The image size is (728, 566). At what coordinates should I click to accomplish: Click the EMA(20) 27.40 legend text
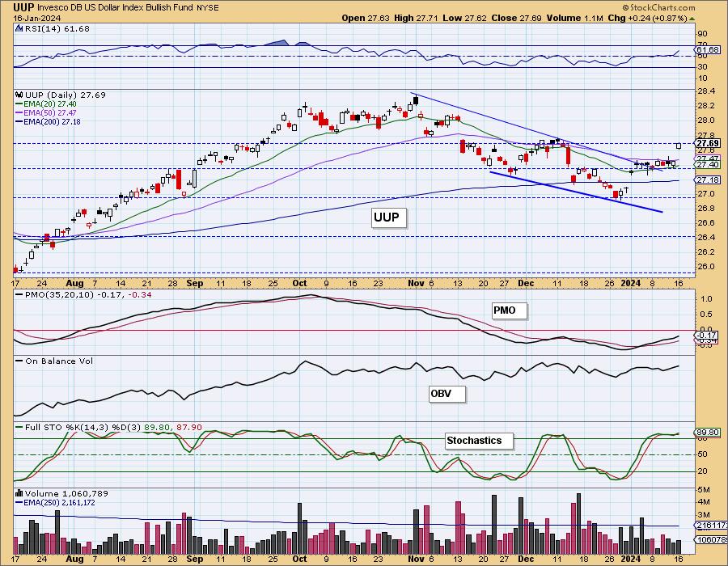click(50, 104)
